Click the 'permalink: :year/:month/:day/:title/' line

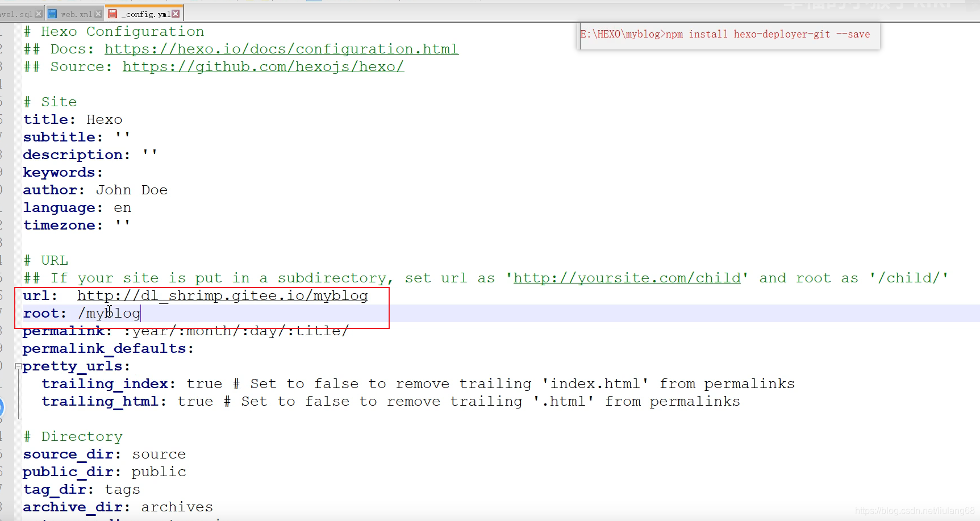(186, 331)
